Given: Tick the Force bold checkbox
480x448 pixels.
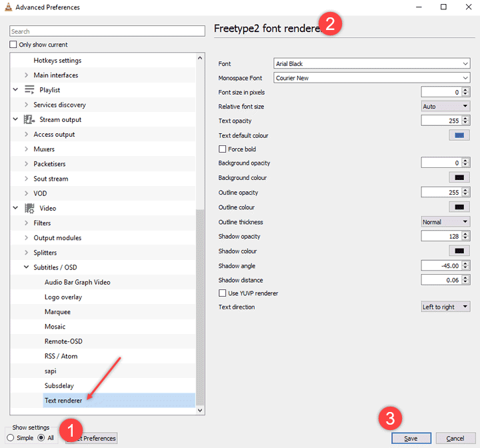Looking at the screenshot, I should pyautogui.click(x=222, y=149).
